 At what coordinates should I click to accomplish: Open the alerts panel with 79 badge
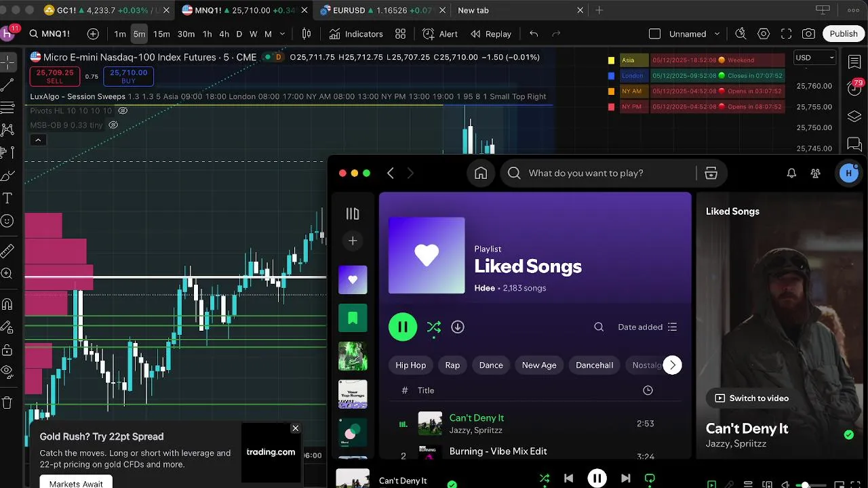[855, 88]
